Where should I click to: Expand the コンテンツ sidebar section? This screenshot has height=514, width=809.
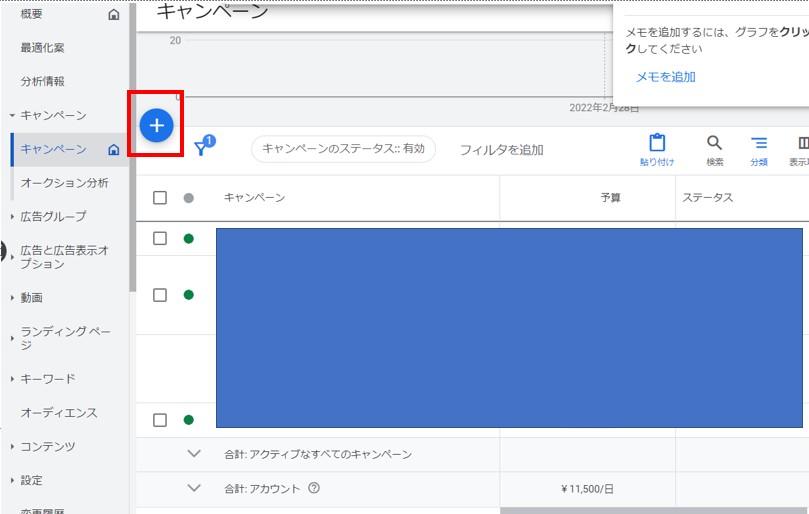coord(12,446)
